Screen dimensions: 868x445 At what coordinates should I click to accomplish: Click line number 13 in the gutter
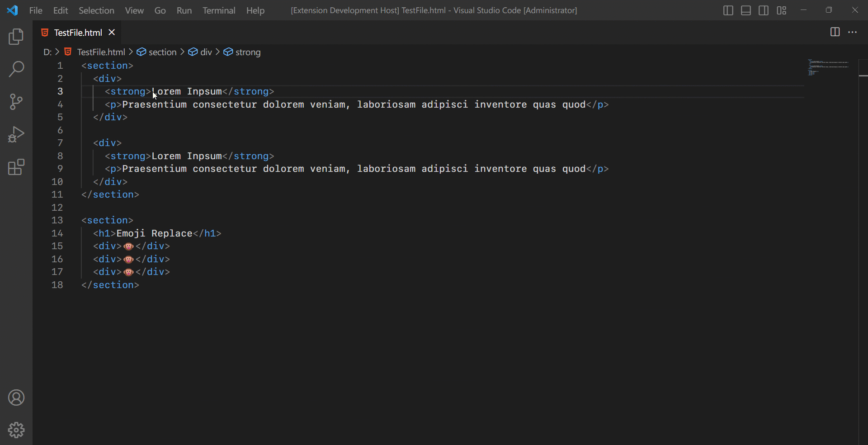click(57, 220)
